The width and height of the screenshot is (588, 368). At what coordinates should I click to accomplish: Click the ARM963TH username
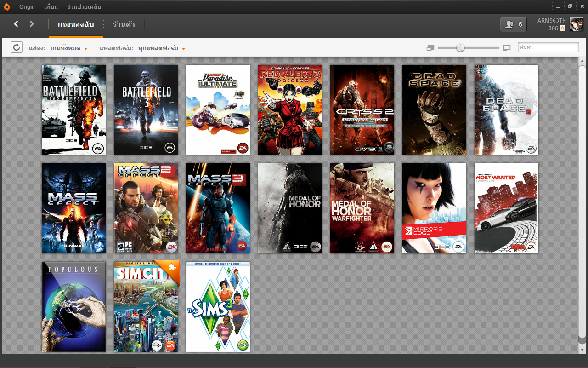pyautogui.click(x=552, y=21)
